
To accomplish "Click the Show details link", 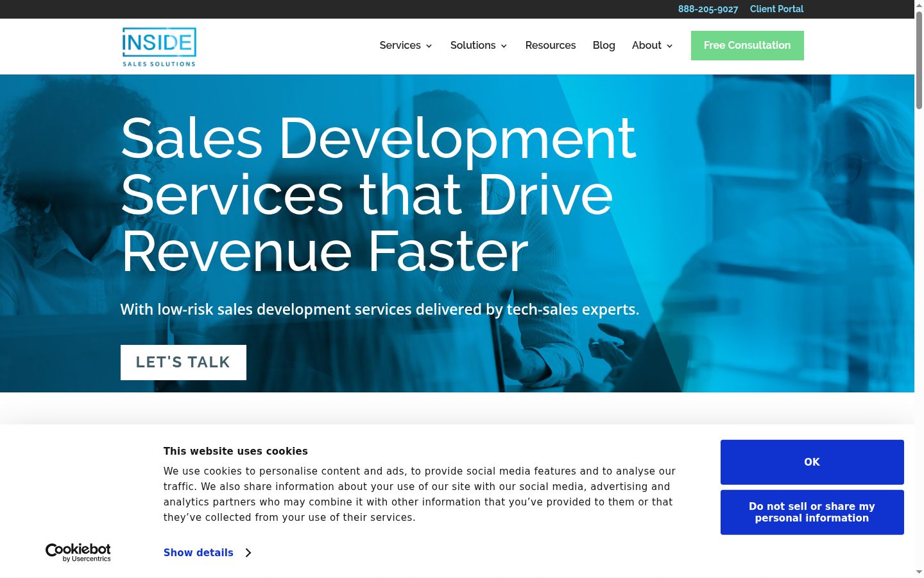I will click(198, 553).
